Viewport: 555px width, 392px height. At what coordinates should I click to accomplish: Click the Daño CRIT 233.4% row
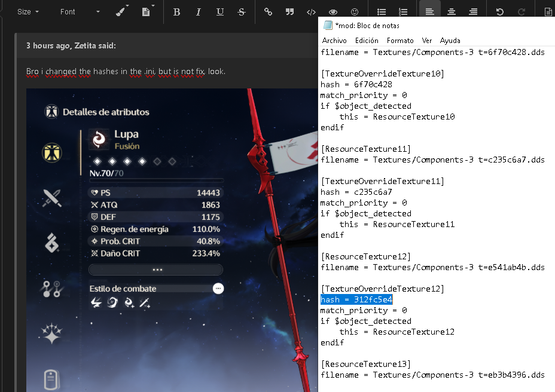155,253
